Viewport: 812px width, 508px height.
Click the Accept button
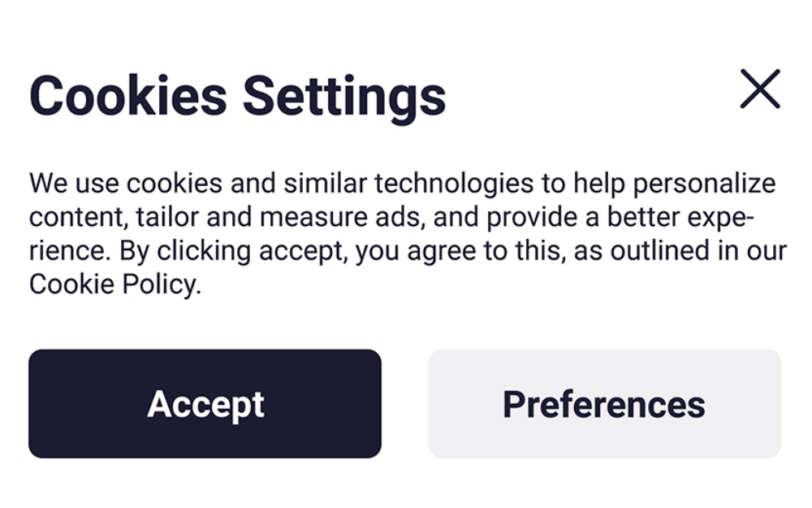(205, 404)
